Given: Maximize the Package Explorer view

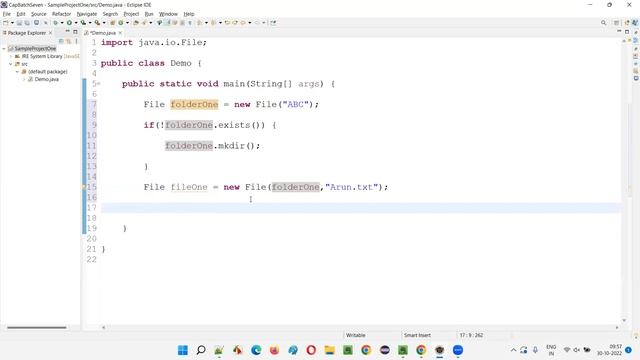Looking at the screenshot, I should (75, 31).
